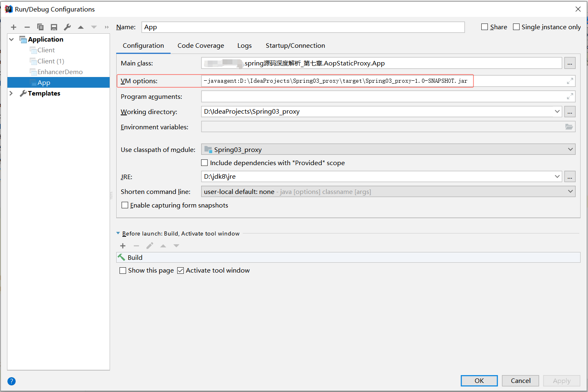
Task: Select Client configuration in tree
Action: pos(46,50)
